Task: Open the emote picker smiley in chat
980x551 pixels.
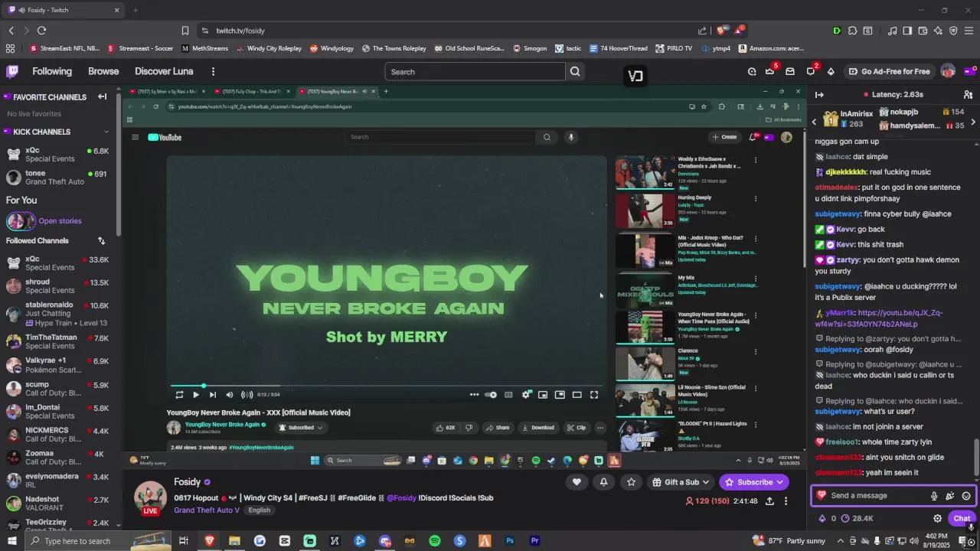Action: coord(966,496)
